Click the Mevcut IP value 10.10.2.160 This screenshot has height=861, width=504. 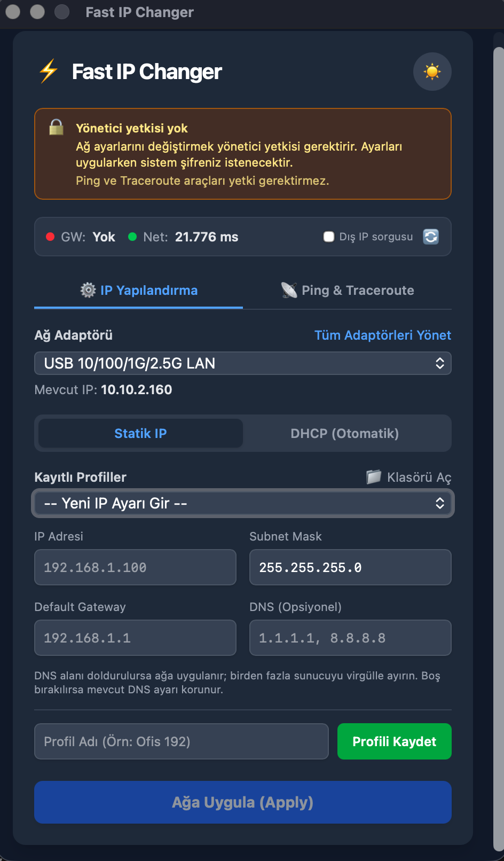[137, 389]
